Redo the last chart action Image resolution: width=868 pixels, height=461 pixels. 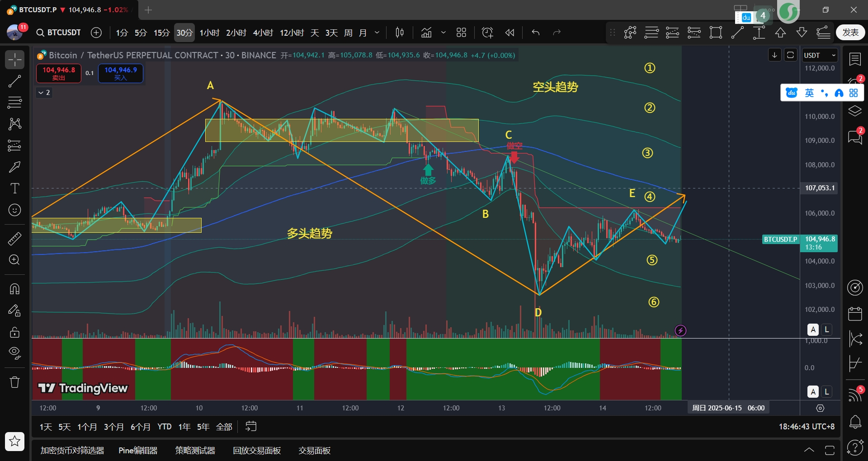[557, 33]
